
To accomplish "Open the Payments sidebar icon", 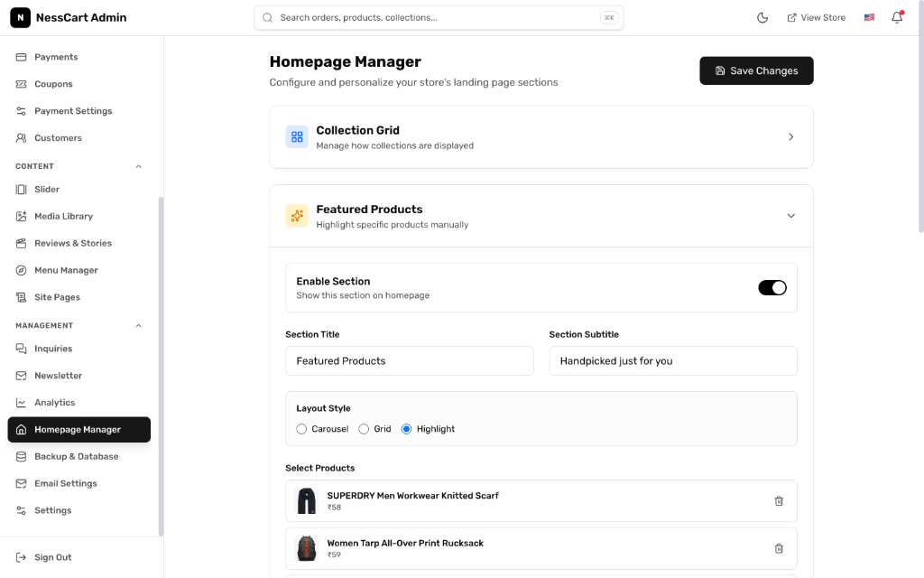I will coord(21,57).
